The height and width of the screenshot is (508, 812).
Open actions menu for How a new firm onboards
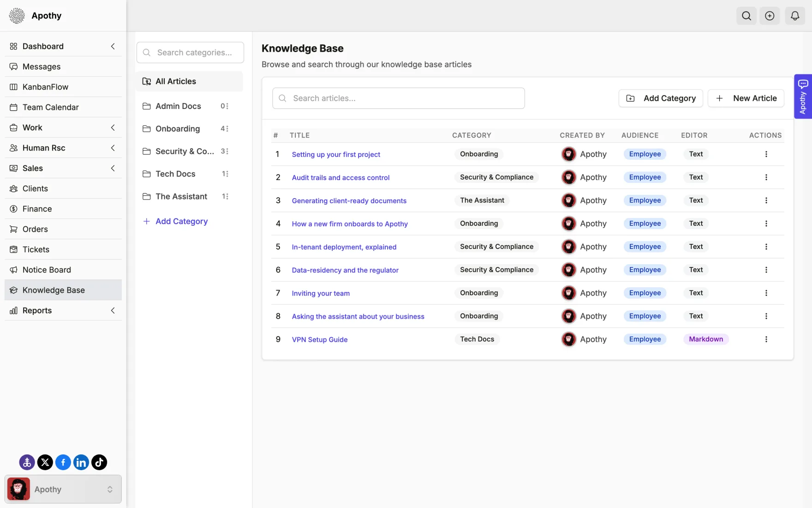point(766,224)
